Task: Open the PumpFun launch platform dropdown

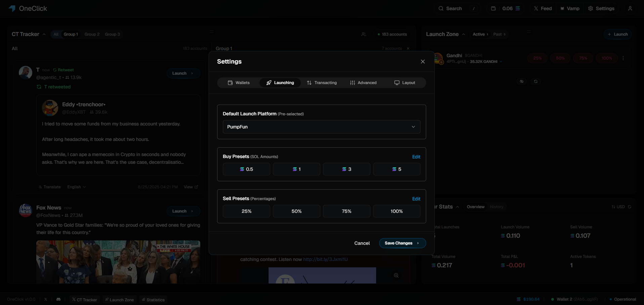Action: click(x=322, y=127)
